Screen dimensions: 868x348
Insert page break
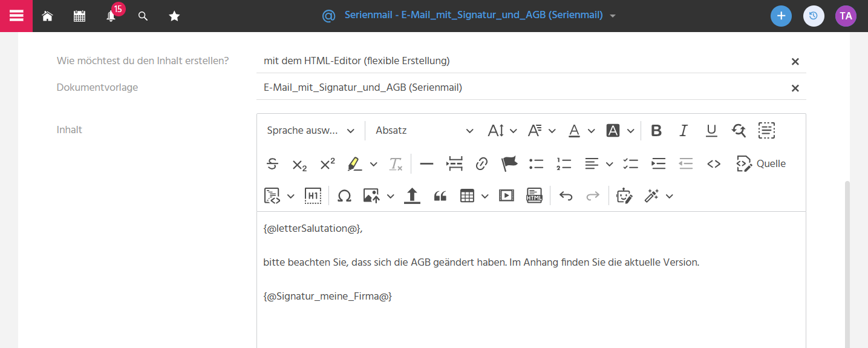[454, 163]
